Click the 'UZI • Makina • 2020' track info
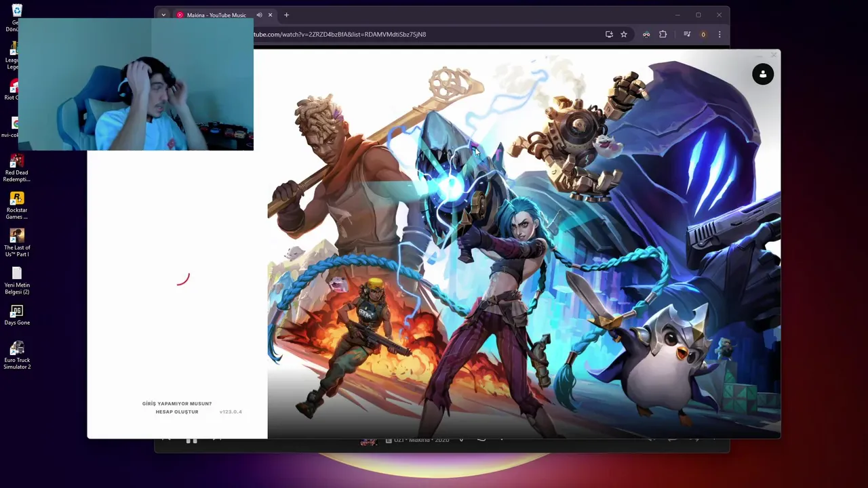 pos(422,441)
